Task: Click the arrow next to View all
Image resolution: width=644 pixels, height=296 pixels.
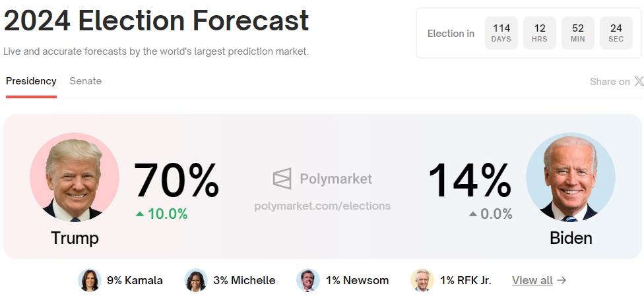Action: (x=562, y=280)
